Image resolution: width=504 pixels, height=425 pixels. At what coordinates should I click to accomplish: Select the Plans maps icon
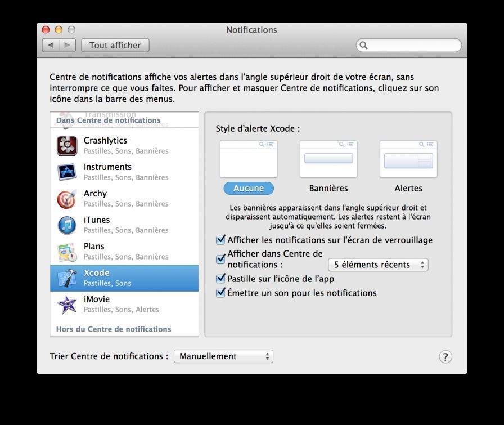[67, 252]
